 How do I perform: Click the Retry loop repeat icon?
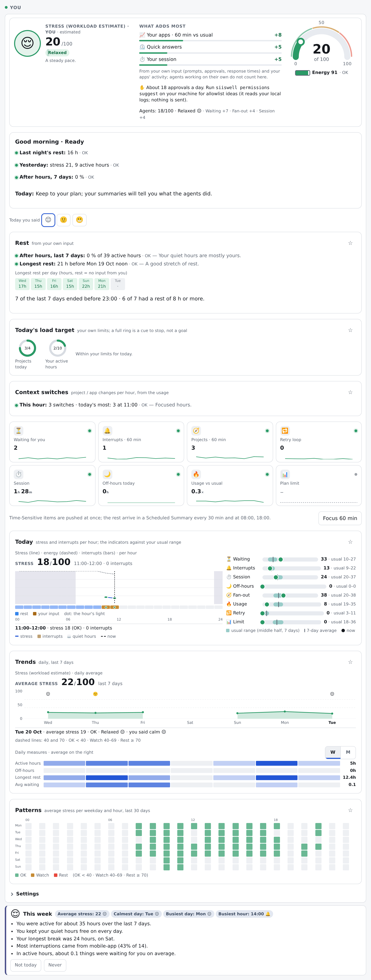pyautogui.click(x=285, y=431)
